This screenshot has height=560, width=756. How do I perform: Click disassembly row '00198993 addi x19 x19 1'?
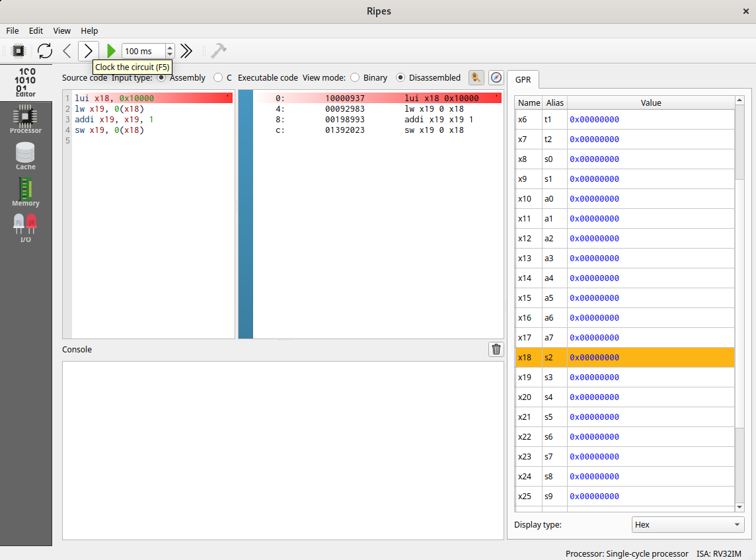point(378,120)
